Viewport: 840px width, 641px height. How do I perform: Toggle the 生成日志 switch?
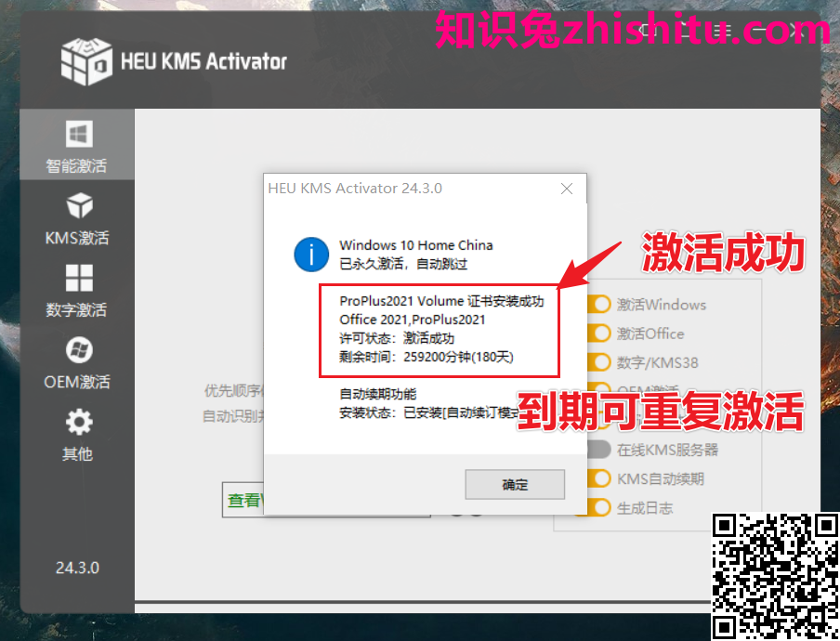tap(596, 507)
